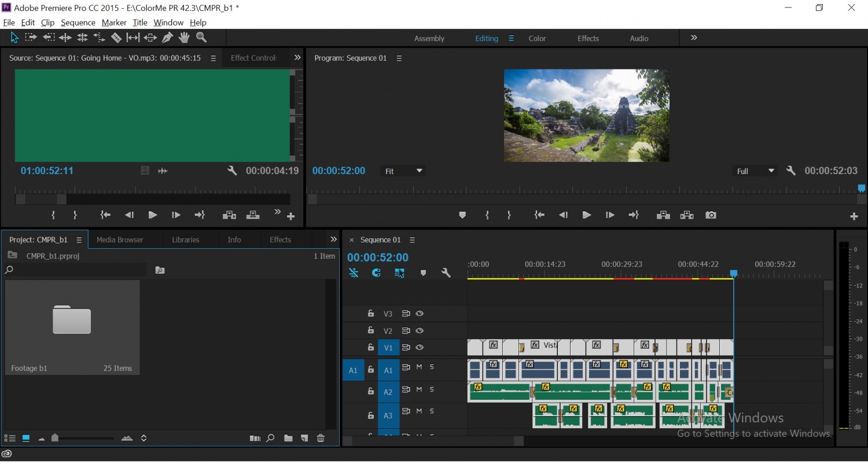Select the Zoom tool magnifier
This screenshot has width=868, height=464.
click(201, 38)
